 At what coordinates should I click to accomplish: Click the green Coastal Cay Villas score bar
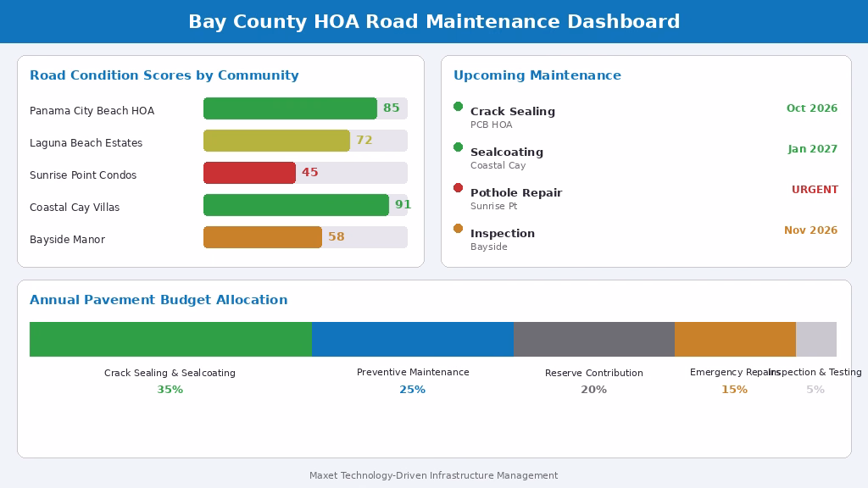point(296,205)
